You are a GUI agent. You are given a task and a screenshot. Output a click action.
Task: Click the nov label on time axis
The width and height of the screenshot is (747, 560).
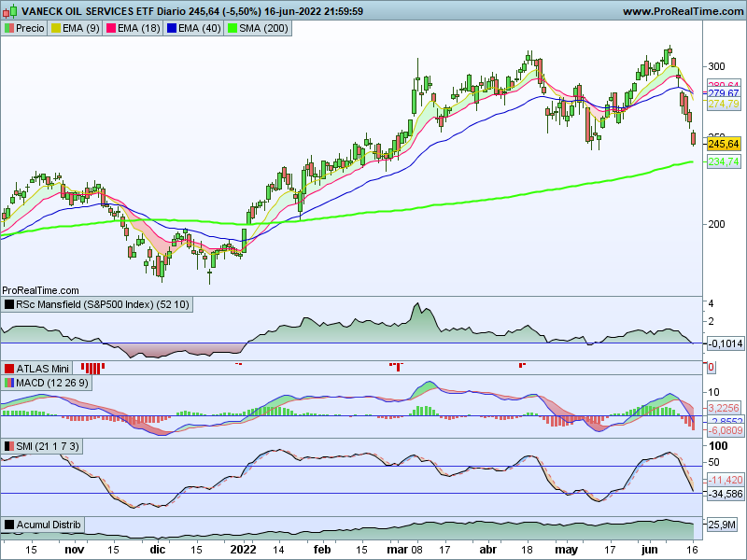[x=75, y=550]
